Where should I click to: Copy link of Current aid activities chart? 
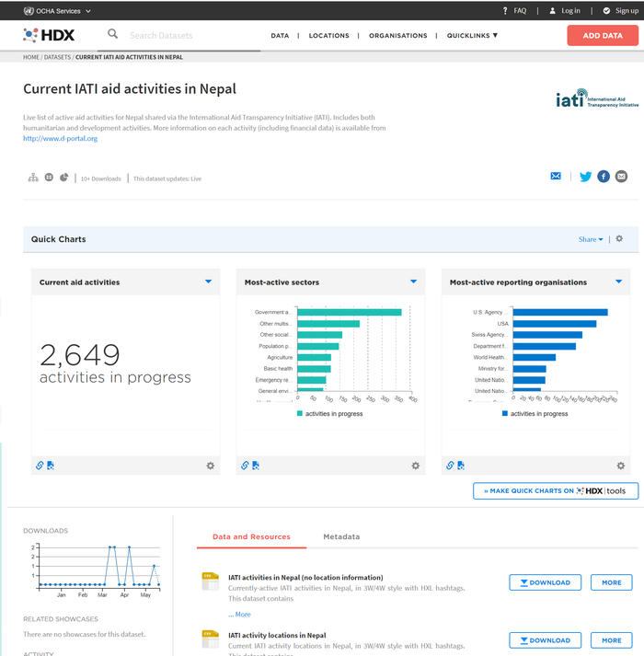click(x=40, y=466)
